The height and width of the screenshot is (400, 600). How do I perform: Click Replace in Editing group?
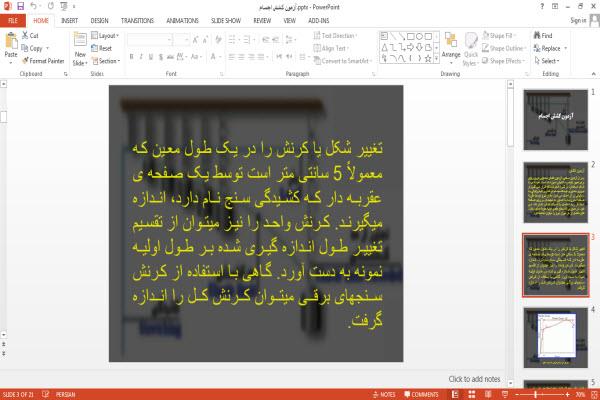548,48
